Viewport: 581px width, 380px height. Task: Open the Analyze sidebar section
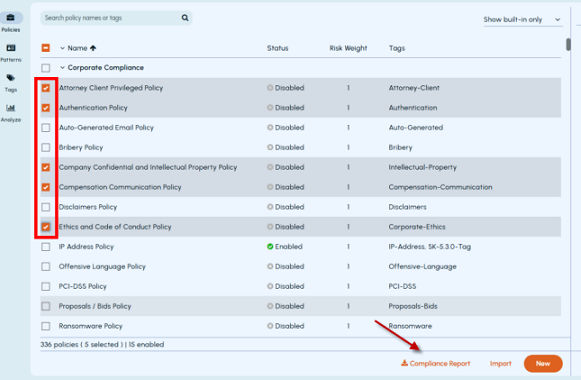coord(11,113)
